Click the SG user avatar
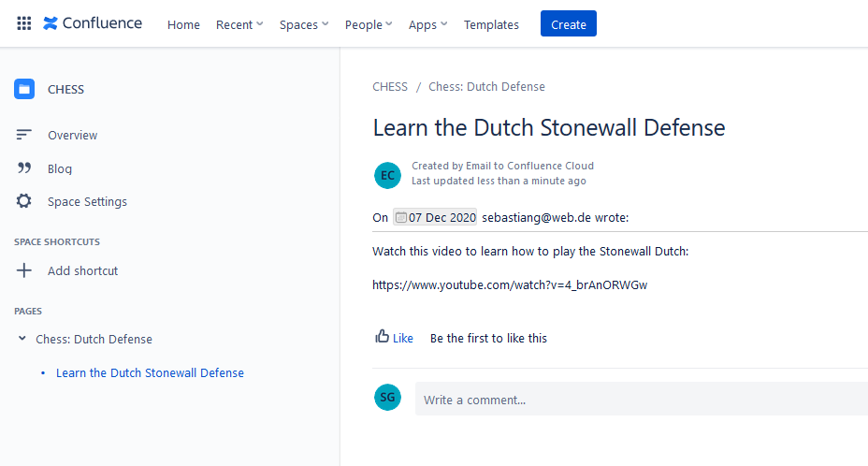 click(387, 397)
